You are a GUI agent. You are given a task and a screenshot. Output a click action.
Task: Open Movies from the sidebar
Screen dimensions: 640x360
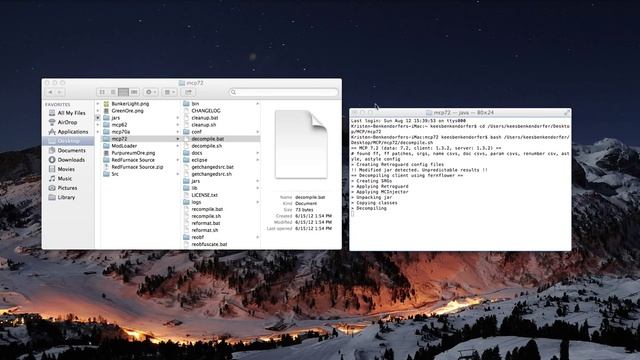[67, 169]
